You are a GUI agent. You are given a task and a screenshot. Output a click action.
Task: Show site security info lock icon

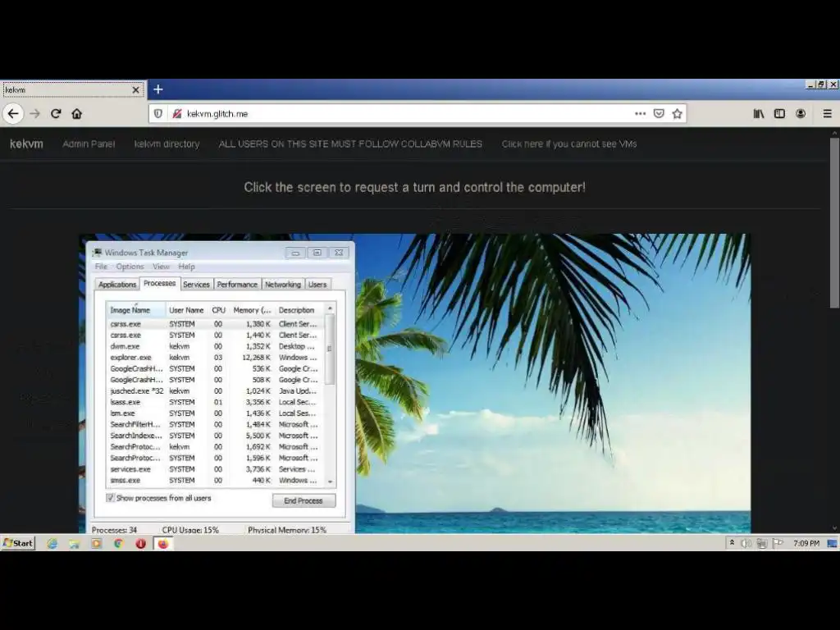177,113
